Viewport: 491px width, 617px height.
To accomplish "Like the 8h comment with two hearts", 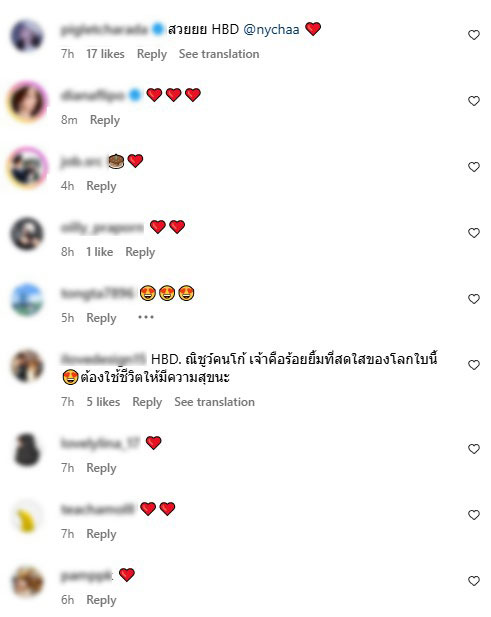I will (x=474, y=233).
